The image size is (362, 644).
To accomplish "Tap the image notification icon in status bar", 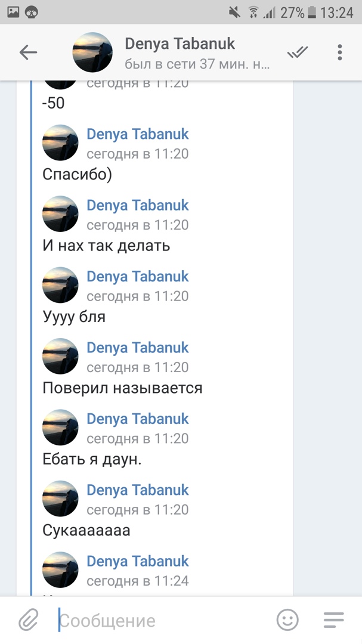I will tap(13, 12).
